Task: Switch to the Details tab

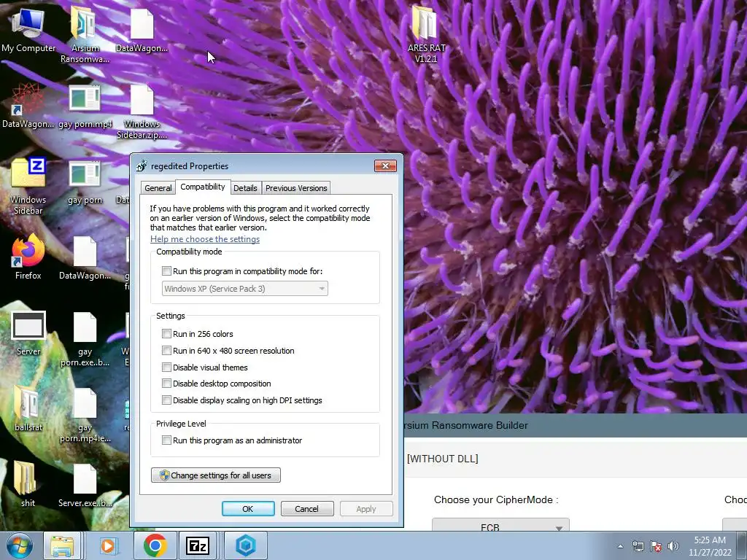Action: (x=245, y=188)
